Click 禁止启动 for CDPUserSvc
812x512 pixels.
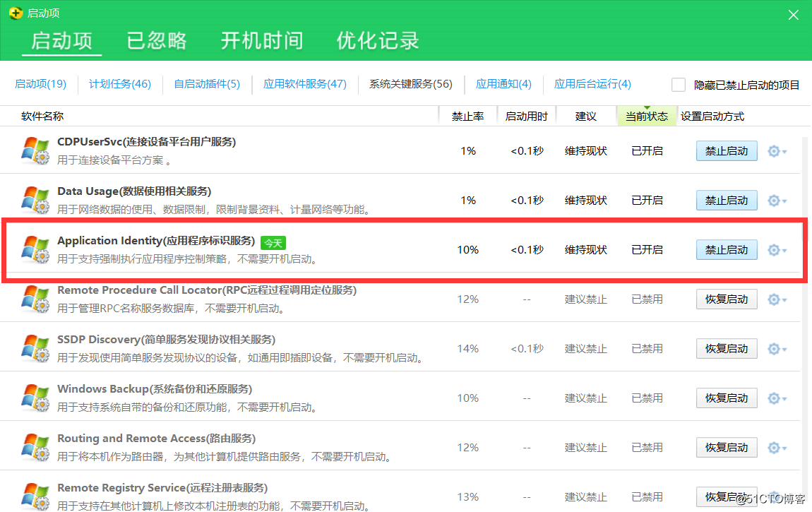click(727, 151)
